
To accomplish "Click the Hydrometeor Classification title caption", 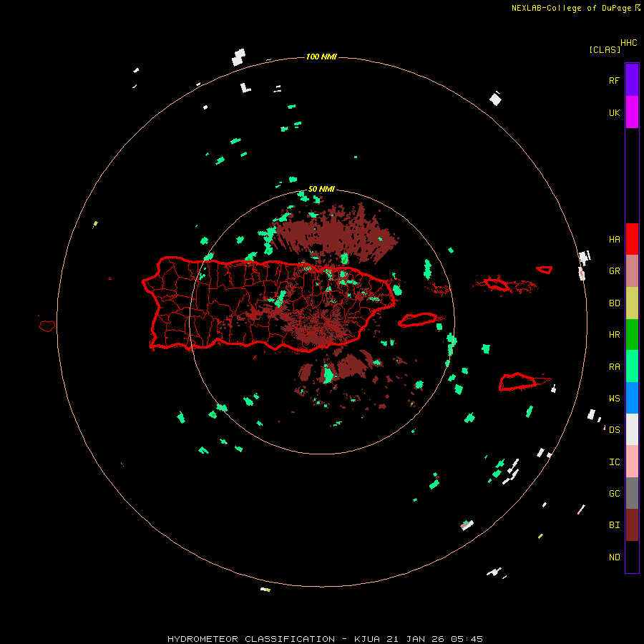I will pos(325,639).
